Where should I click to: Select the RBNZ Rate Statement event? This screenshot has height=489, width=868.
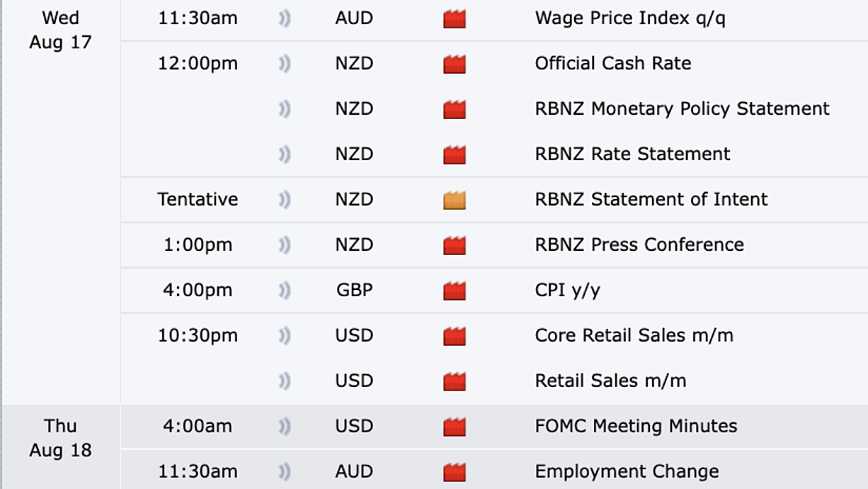(x=633, y=154)
